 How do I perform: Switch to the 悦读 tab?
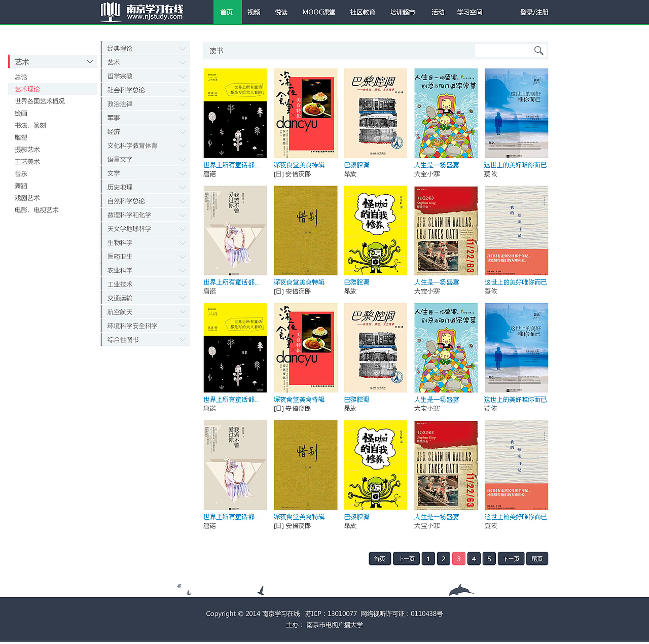pos(281,12)
